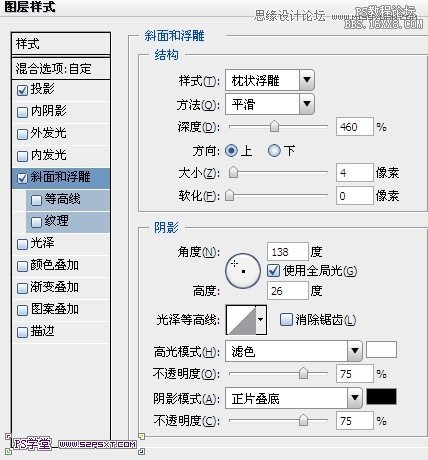Select the 下 direction radio button
The image size is (428, 460).
(x=274, y=151)
